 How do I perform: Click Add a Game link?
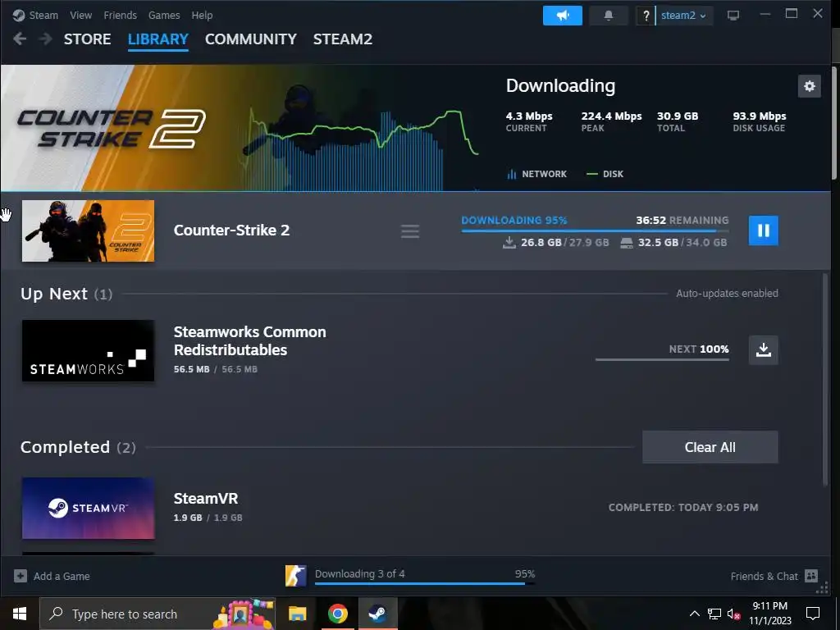point(62,576)
